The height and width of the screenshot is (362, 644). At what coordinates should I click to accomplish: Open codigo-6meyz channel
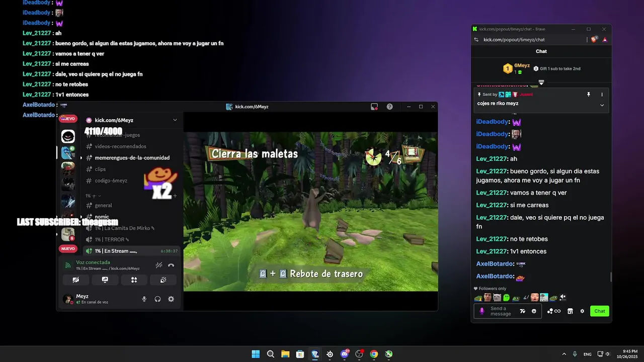pos(111,180)
